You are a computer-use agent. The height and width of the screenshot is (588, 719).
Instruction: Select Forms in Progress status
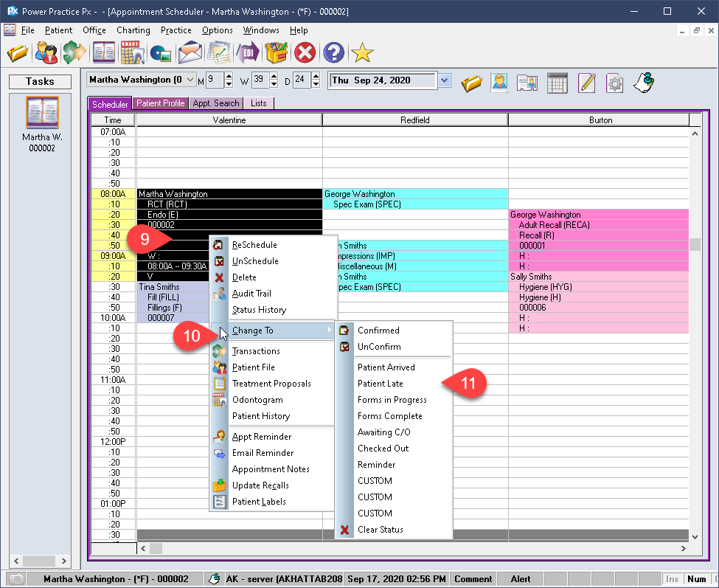pyautogui.click(x=392, y=400)
